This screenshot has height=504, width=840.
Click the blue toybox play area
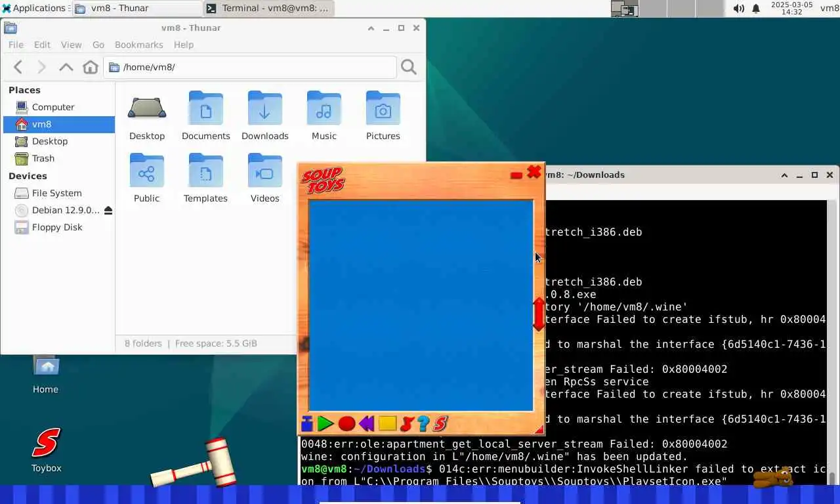pyautogui.click(x=421, y=305)
